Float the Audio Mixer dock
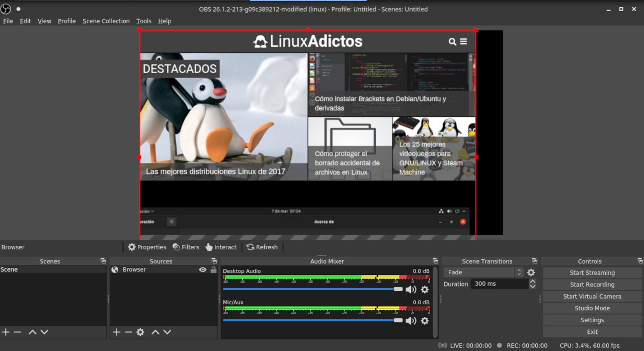The height and width of the screenshot is (351, 644). [x=435, y=261]
